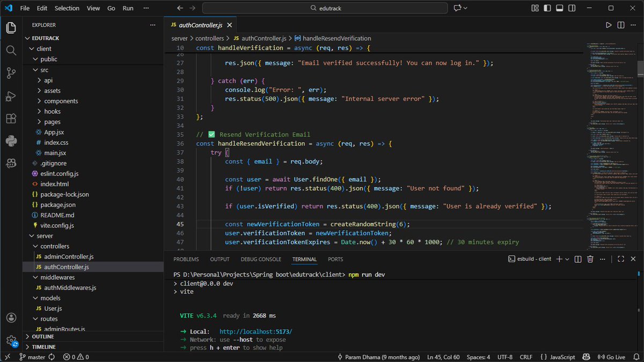Open the Run menu
644x362 pixels.
(128, 8)
